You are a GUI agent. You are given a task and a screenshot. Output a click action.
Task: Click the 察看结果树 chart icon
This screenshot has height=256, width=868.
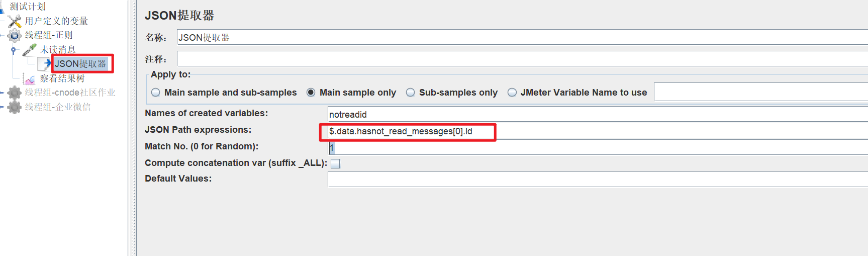(x=30, y=79)
